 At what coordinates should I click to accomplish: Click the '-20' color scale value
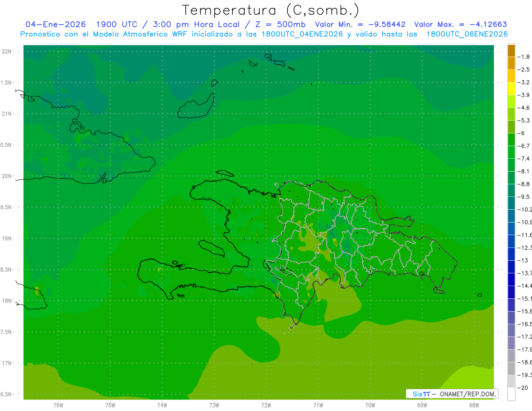(523, 388)
